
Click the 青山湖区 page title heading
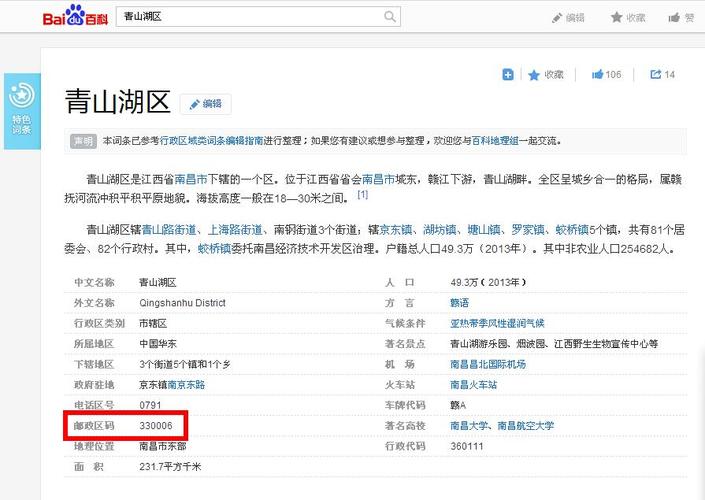(118, 102)
